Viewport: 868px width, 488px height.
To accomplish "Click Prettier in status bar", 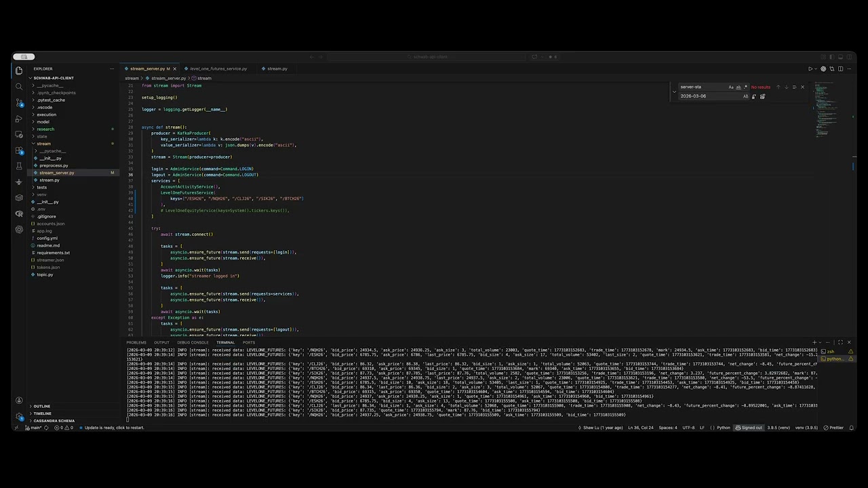I will point(833,428).
